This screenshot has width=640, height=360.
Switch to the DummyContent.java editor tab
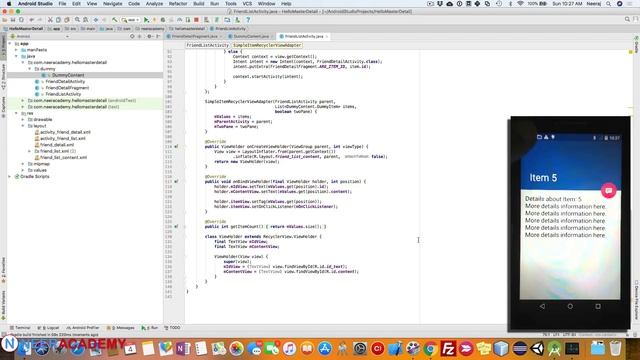click(x=251, y=36)
